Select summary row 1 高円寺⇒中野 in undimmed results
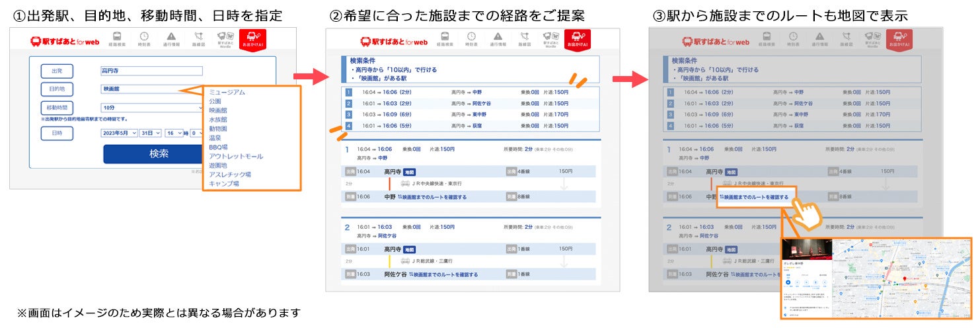 (x=471, y=93)
